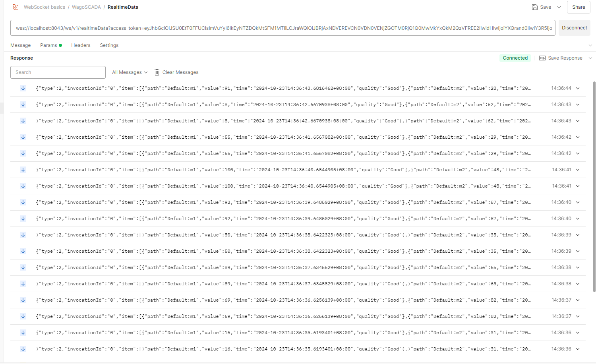Click the Share button
Viewport: 596px width, 364px height.
(579, 7)
